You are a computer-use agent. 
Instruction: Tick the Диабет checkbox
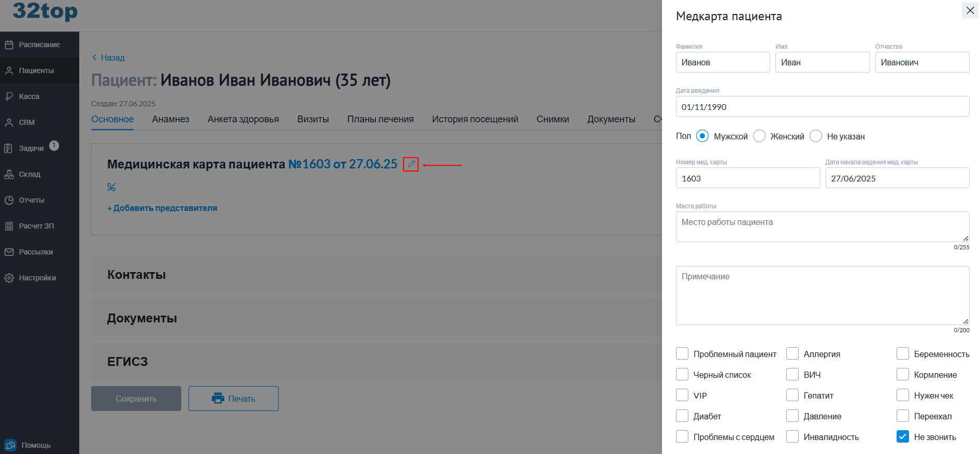click(x=682, y=416)
